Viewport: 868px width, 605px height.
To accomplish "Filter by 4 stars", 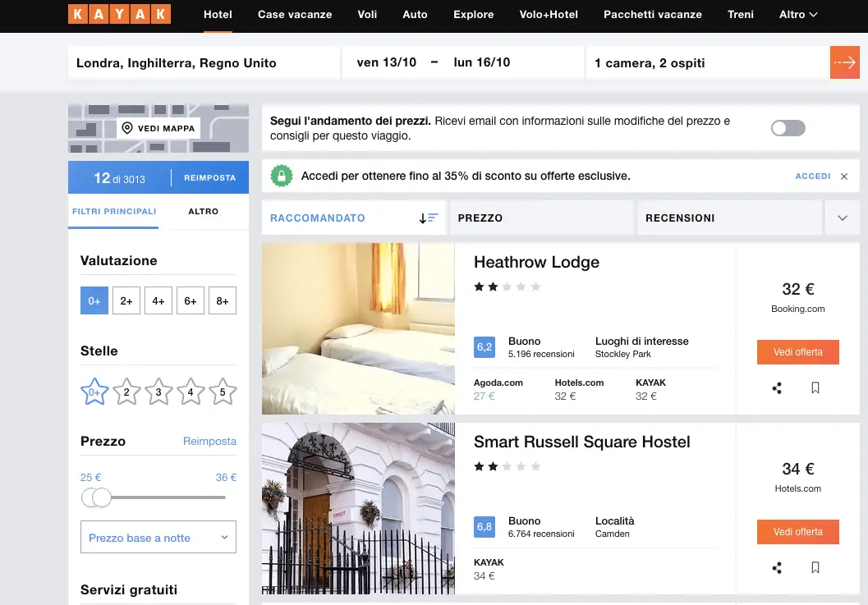I will point(191,392).
